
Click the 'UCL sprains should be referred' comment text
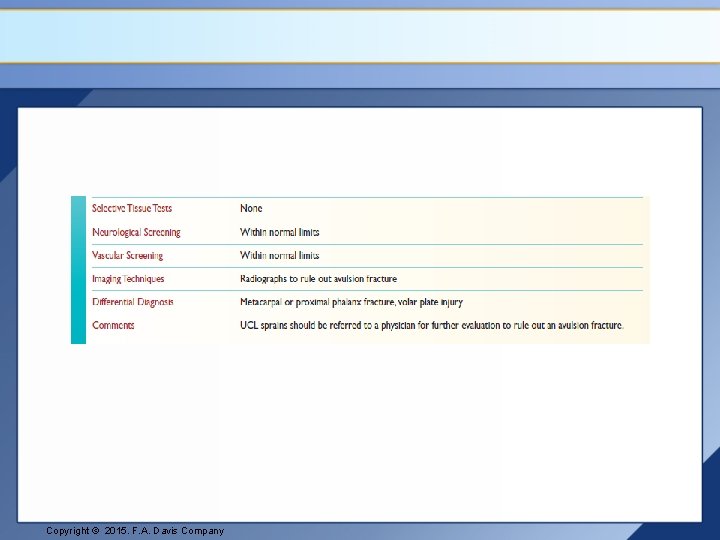pyautogui.click(x=432, y=326)
